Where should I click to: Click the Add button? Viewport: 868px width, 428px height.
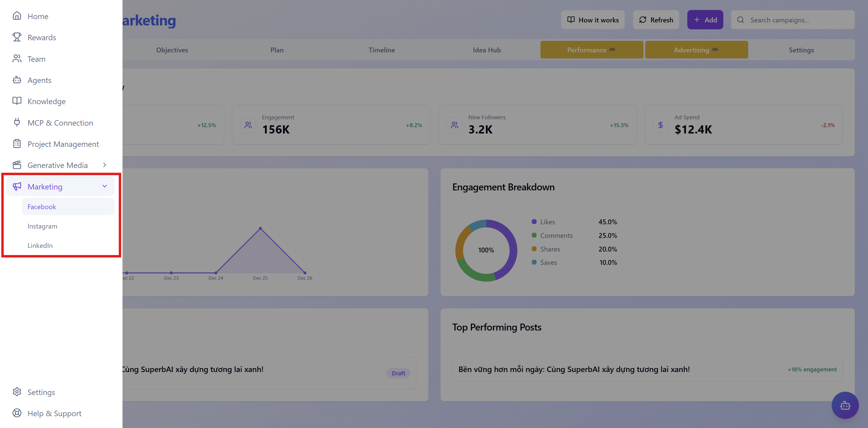[x=705, y=20]
